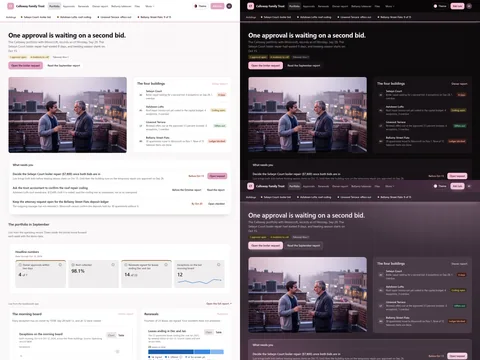This screenshot has width=480, height=360.
Task: Open 'Selwyn Court: boiler bid' link in light view
Action: coord(36,17)
